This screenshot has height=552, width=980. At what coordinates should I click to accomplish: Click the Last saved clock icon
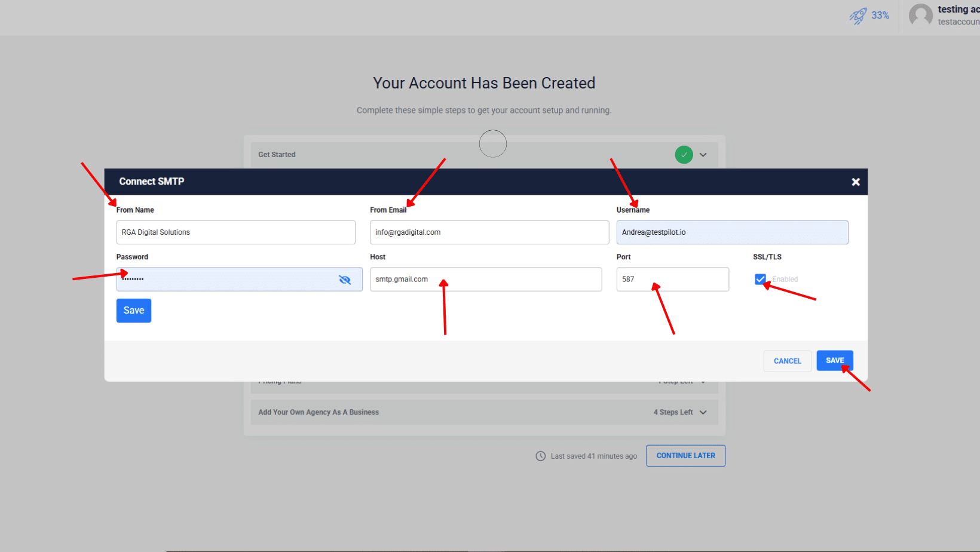[540, 456]
